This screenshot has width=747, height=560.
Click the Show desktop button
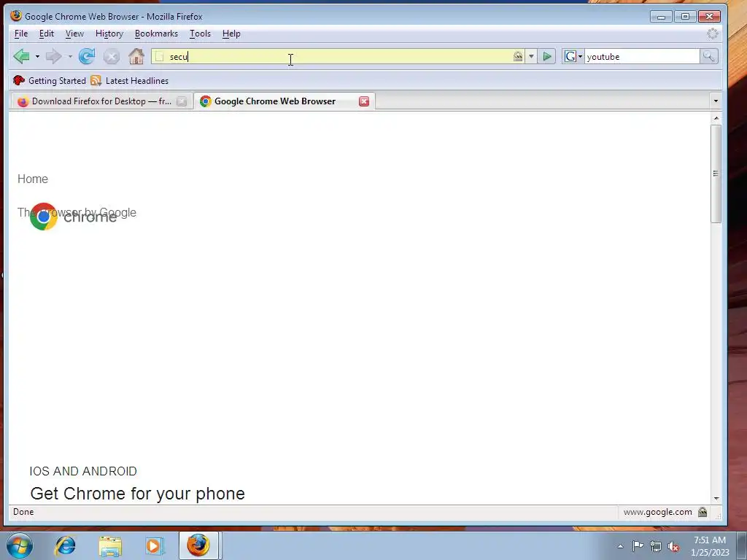(742, 545)
